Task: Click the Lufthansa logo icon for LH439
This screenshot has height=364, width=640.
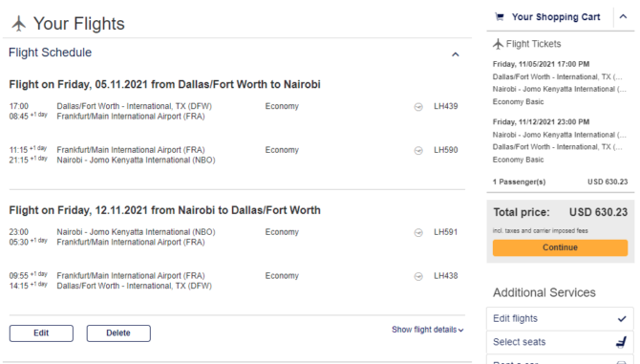Action: pyautogui.click(x=418, y=107)
